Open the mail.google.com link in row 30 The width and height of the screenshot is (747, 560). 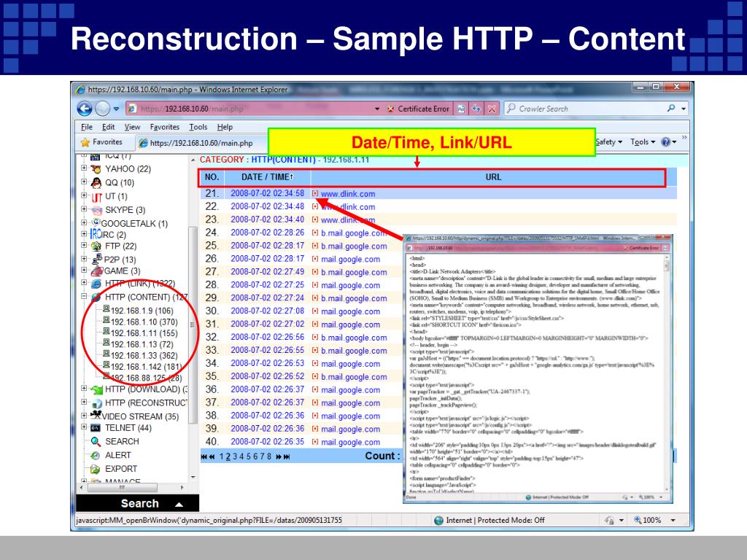coord(351,311)
